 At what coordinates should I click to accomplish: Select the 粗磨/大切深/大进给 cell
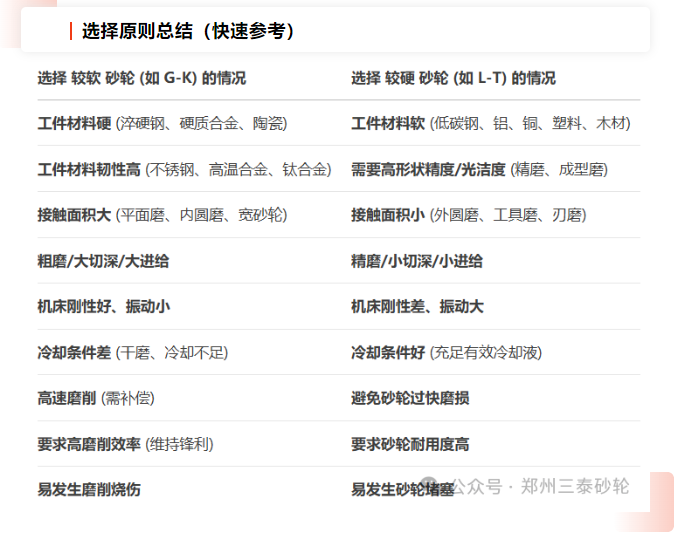pos(103,261)
